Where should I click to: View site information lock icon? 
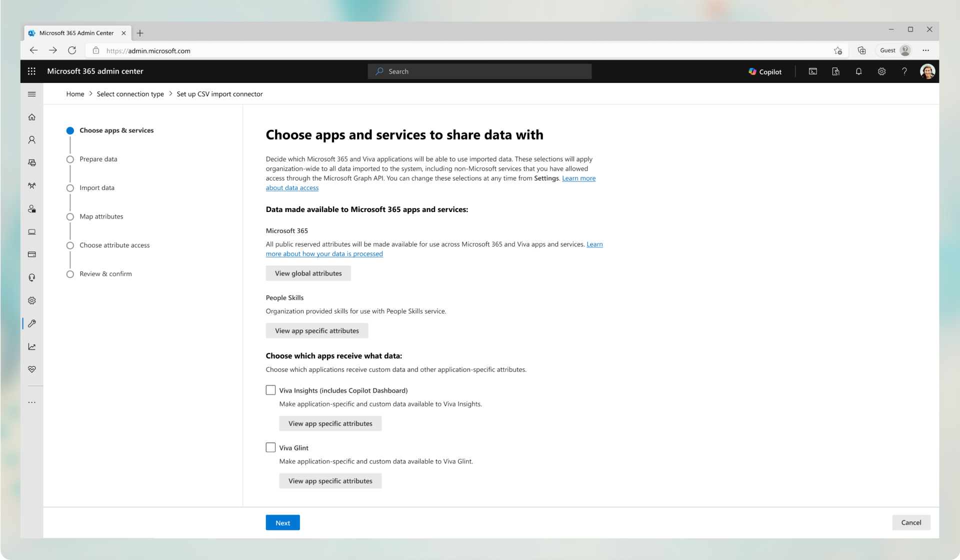tap(96, 50)
